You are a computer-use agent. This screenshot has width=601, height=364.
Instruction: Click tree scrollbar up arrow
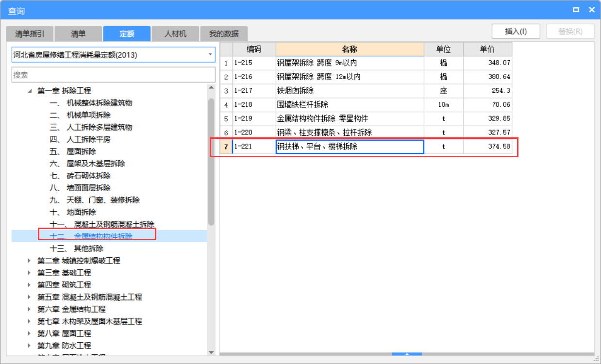[211, 88]
